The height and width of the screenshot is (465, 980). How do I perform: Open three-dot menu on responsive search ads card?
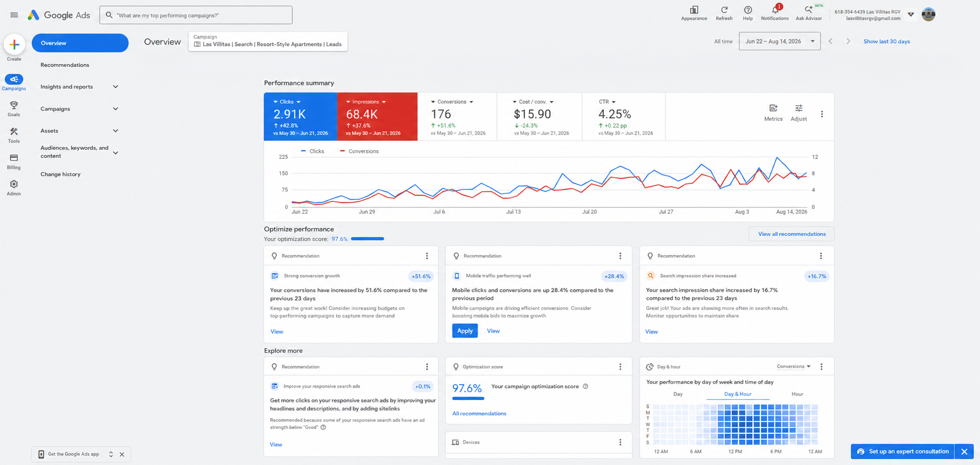[x=427, y=367]
